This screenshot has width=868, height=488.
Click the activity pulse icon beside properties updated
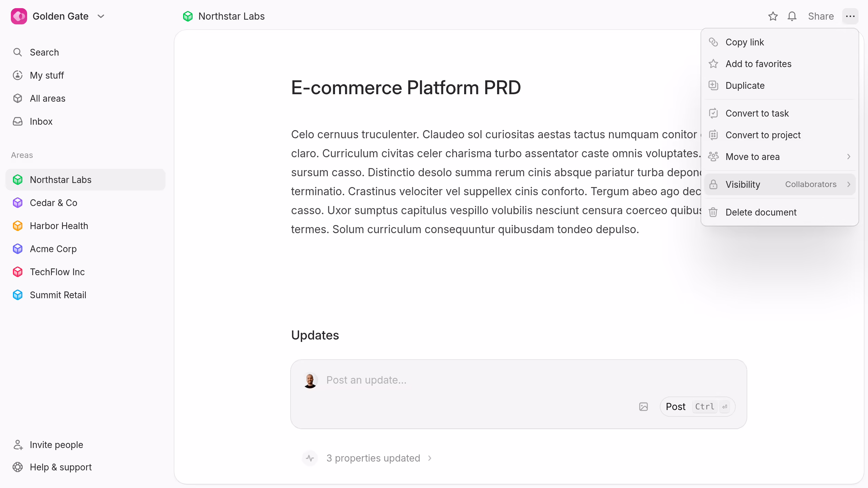[x=310, y=458]
